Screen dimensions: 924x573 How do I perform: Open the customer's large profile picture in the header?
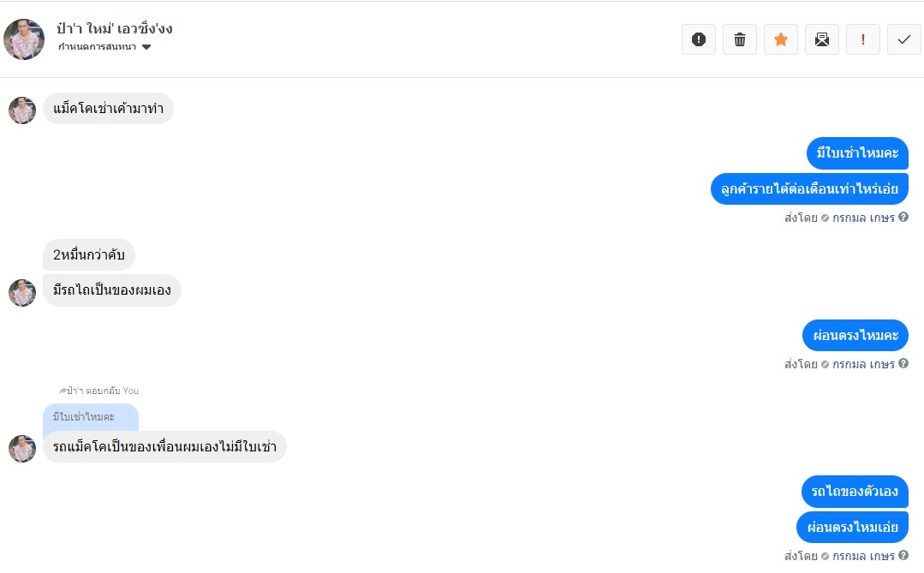click(24, 39)
